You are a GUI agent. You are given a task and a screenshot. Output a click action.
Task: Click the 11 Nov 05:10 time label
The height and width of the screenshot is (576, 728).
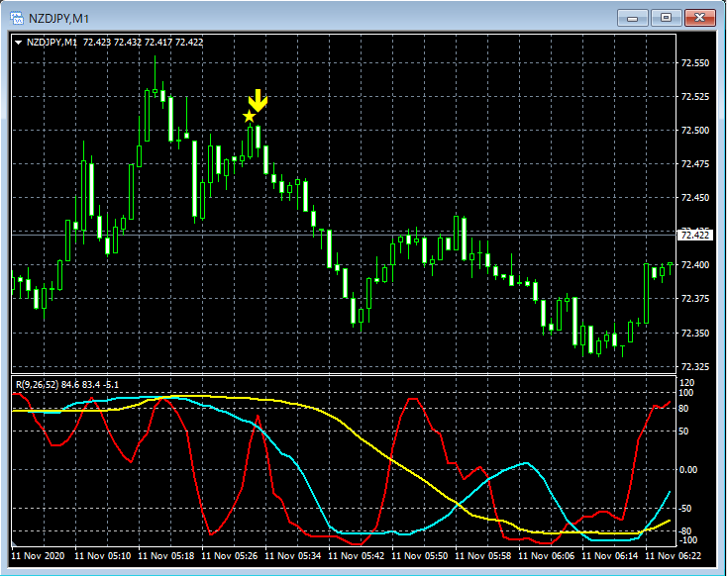point(103,555)
